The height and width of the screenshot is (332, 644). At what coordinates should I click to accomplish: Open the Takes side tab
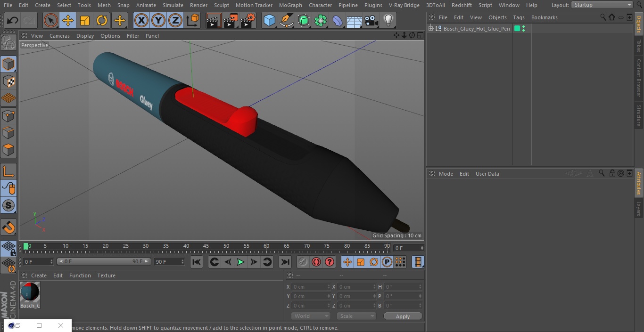[639, 46]
